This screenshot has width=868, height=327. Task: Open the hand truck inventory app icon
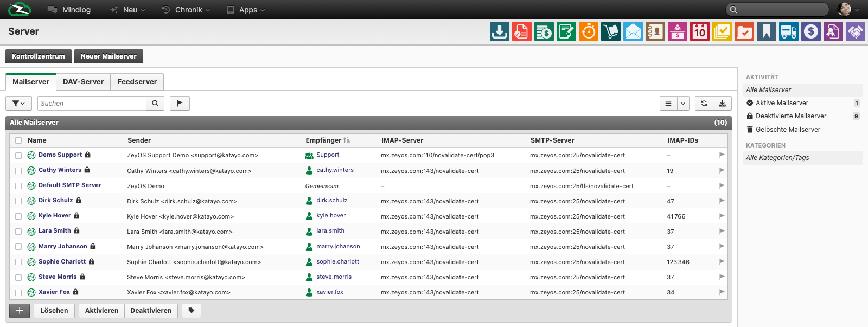[x=610, y=31]
